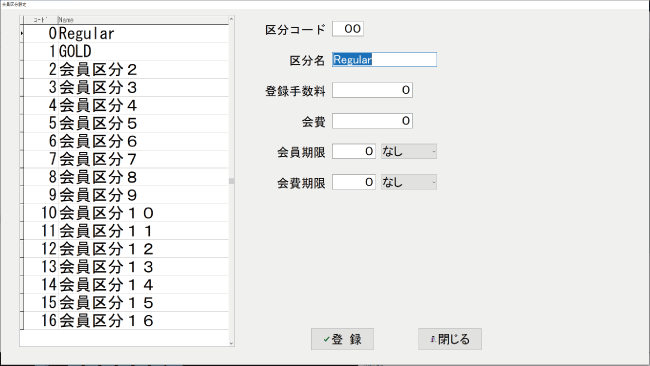This screenshot has height=366, width=650.
Task: Open the 会費期限 unit dropdown
Action: coord(409,182)
